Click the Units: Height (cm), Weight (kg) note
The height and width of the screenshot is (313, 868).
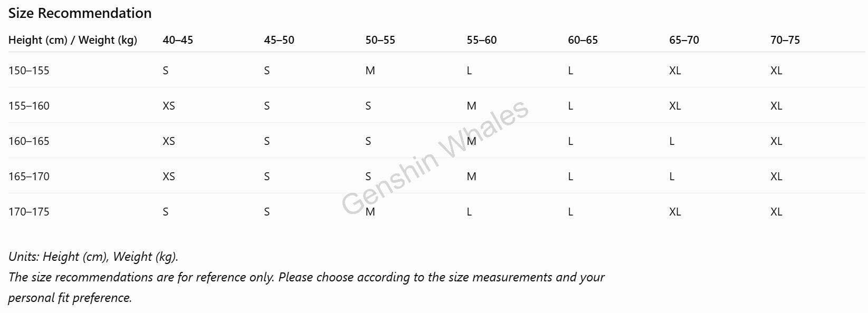point(93,257)
